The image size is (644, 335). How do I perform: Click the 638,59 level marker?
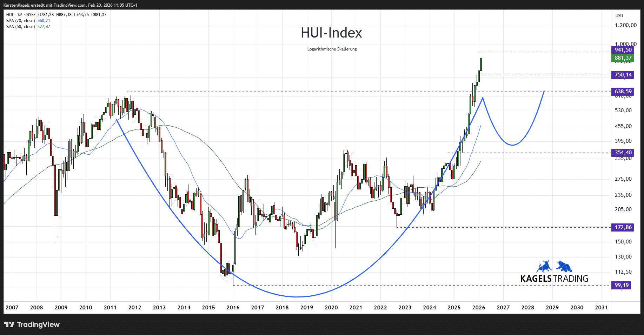click(x=622, y=91)
